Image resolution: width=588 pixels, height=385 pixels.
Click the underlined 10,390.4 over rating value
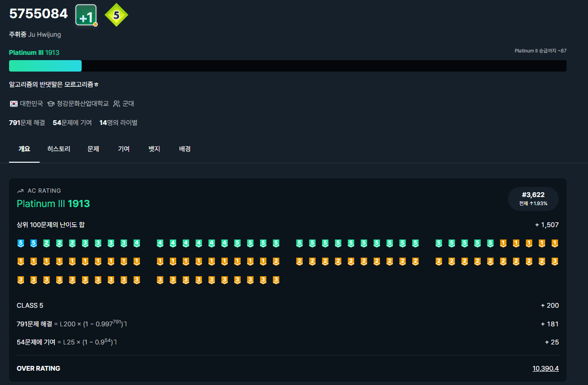546,368
